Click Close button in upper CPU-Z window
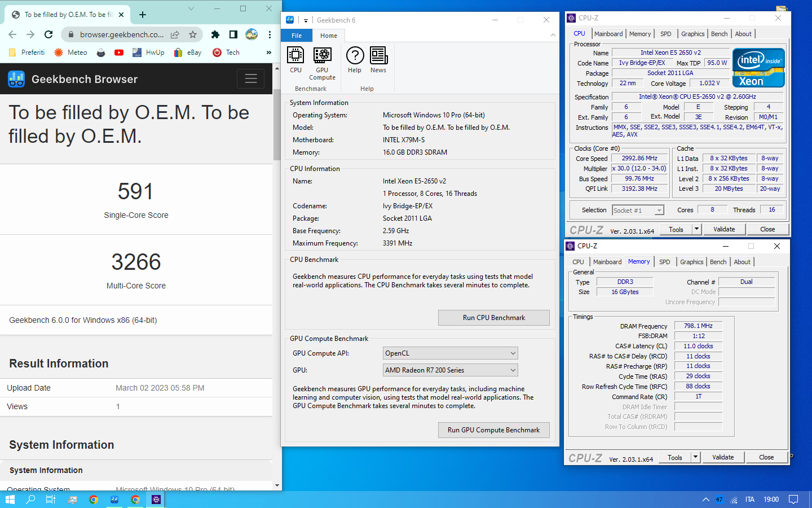This screenshot has height=508, width=812. [767, 229]
